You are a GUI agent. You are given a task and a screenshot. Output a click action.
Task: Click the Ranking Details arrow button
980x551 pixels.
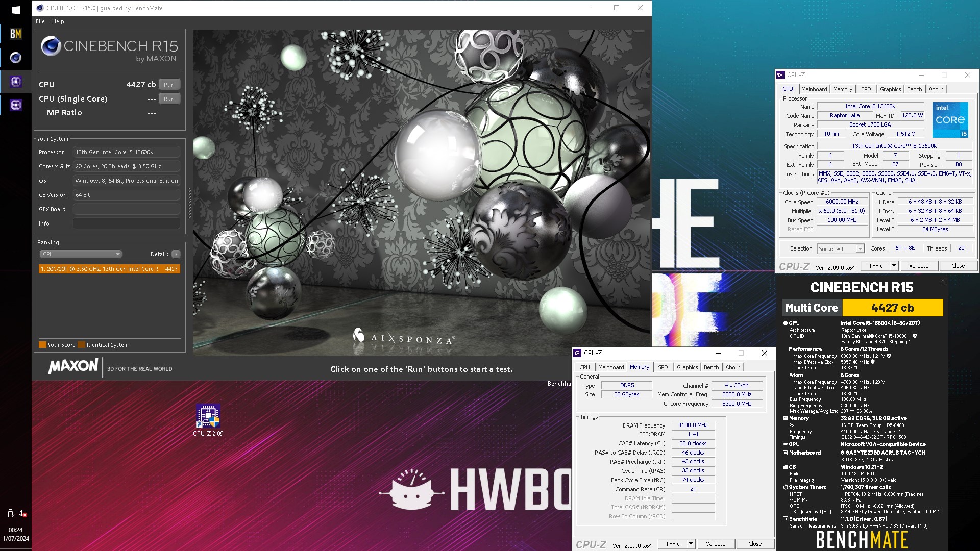coord(176,254)
